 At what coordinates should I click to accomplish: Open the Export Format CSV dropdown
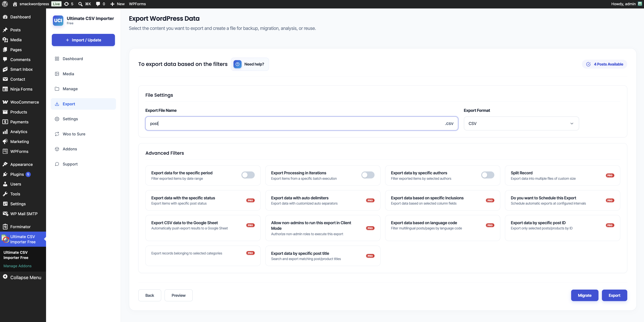pyautogui.click(x=521, y=123)
